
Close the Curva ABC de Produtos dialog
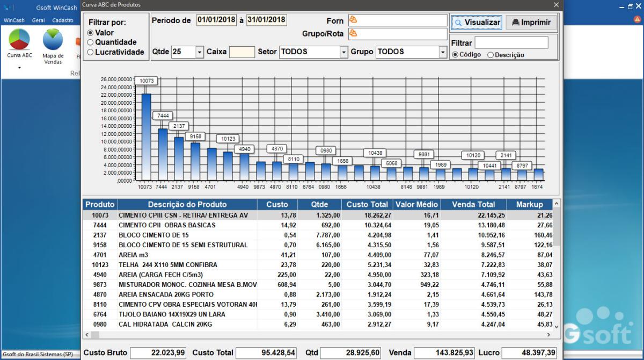point(556,5)
